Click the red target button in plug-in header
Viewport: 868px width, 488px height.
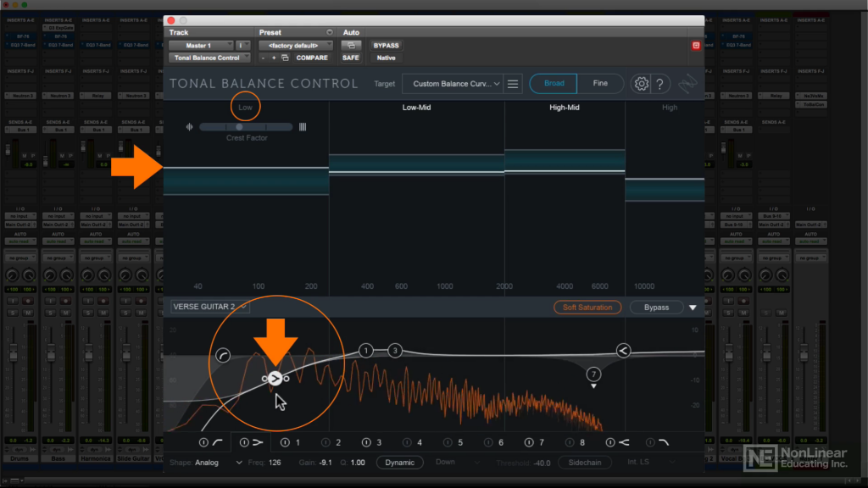pyautogui.click(x=696, y=46)
